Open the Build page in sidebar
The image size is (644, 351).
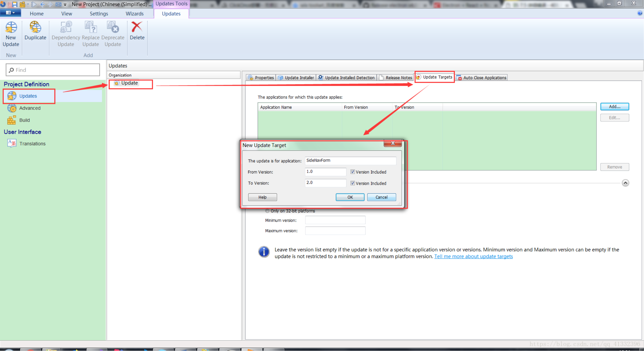click(24, 120)
